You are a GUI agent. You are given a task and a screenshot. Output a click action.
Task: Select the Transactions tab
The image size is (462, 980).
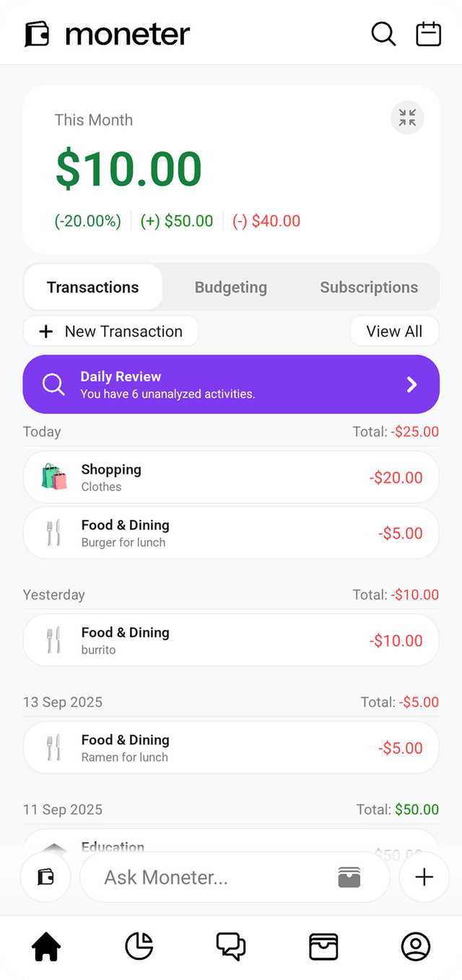click(x=93, y=287)
